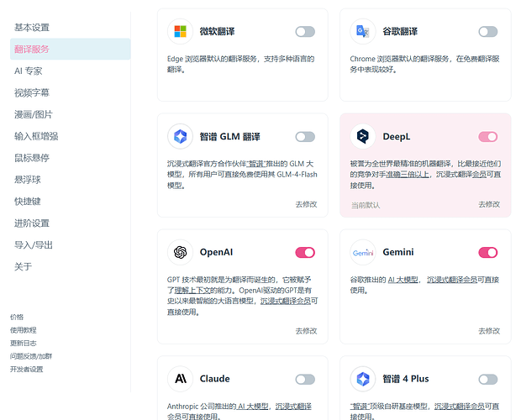
Task: Click the 微软翻译 card title
Action: point(218,32)
